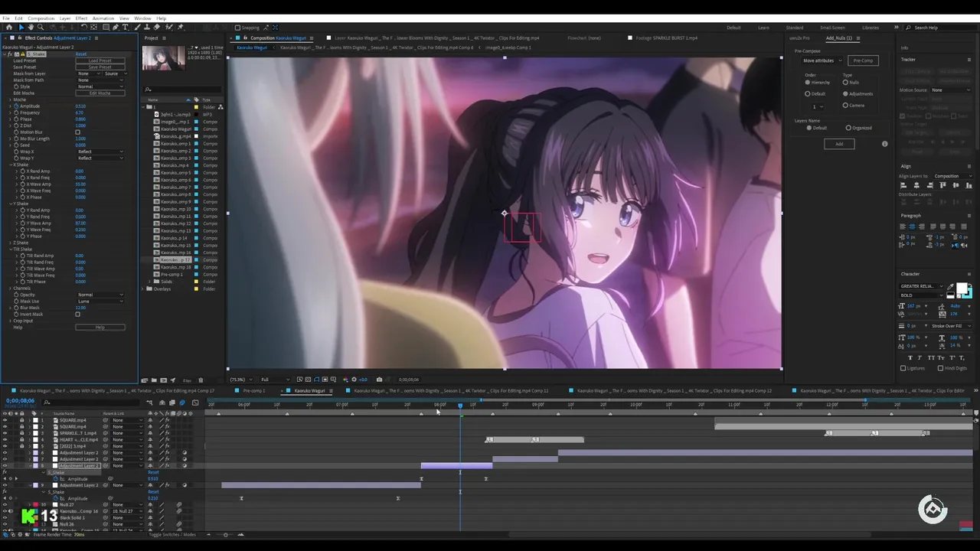Click the layer 6 lavender label color
The height and width of the screenshot is (551, 980).
point(35,453)
